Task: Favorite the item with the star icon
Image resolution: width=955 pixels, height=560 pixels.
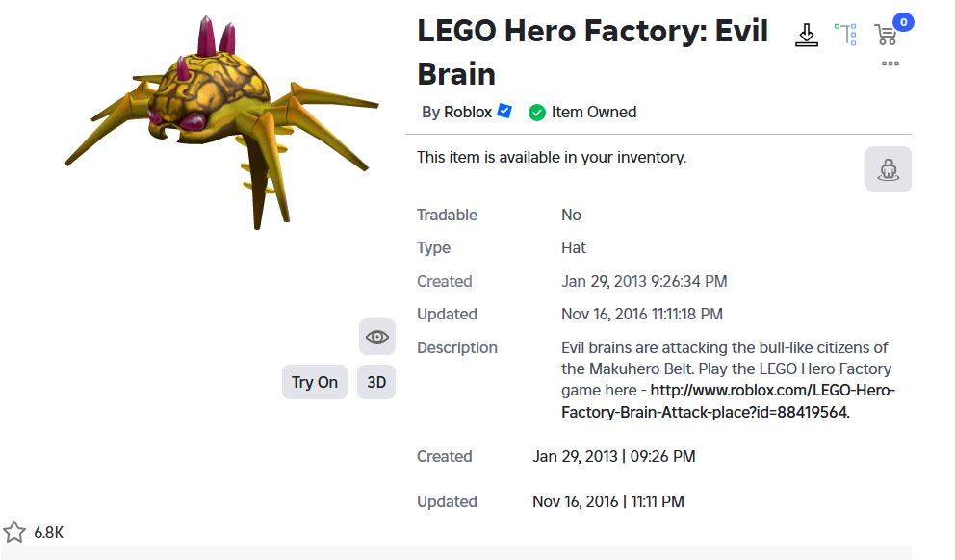Action: click(x=14, y=532)
